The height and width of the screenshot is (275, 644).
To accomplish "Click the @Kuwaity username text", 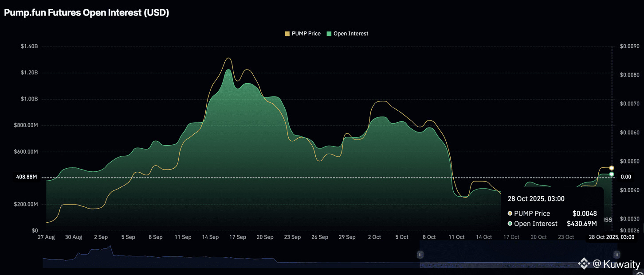I will 617,264.
